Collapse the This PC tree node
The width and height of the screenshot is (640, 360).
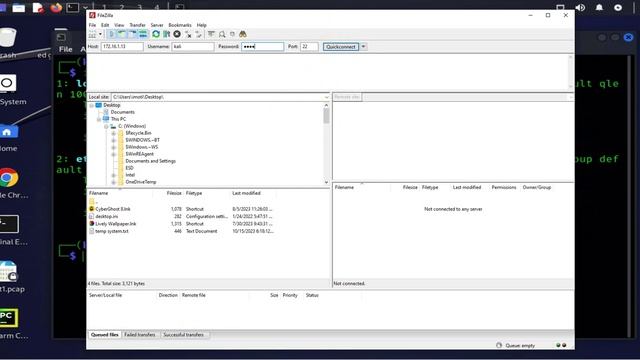[99, 119]
